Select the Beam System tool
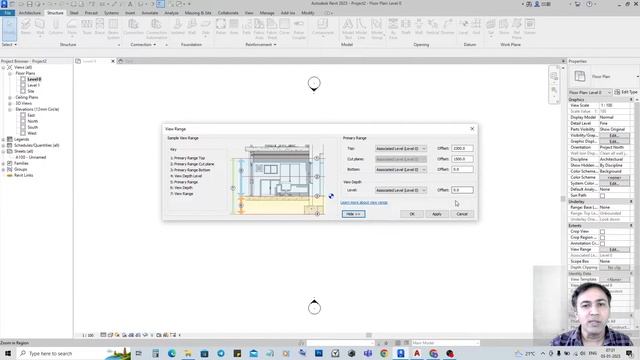This screenshot has width=640, height=360. (113, 29)
